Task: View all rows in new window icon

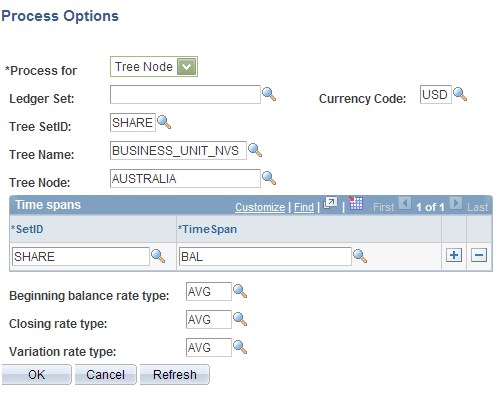Action: 330,203
